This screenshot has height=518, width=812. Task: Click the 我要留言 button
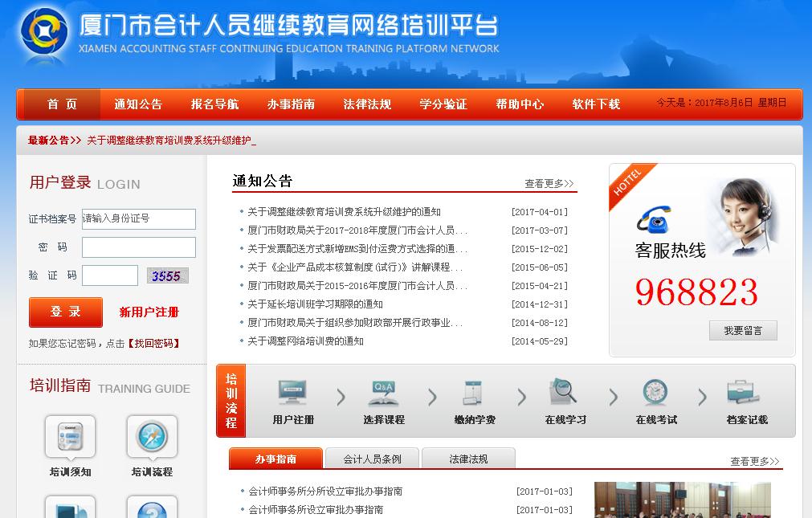point(743,330)
